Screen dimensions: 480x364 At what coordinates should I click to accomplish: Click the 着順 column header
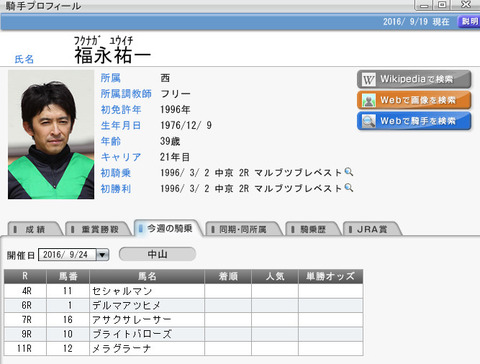coord(228,276)
